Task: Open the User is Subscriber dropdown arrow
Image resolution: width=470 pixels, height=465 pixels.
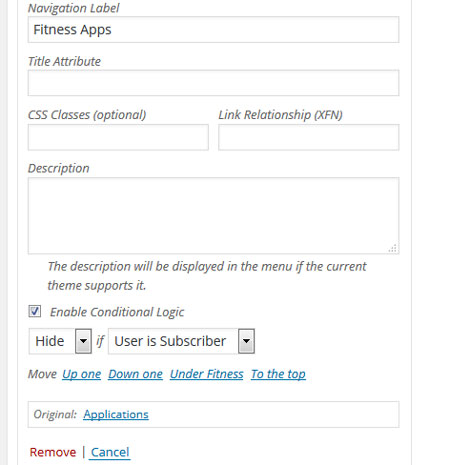Action: coord(246,341)
